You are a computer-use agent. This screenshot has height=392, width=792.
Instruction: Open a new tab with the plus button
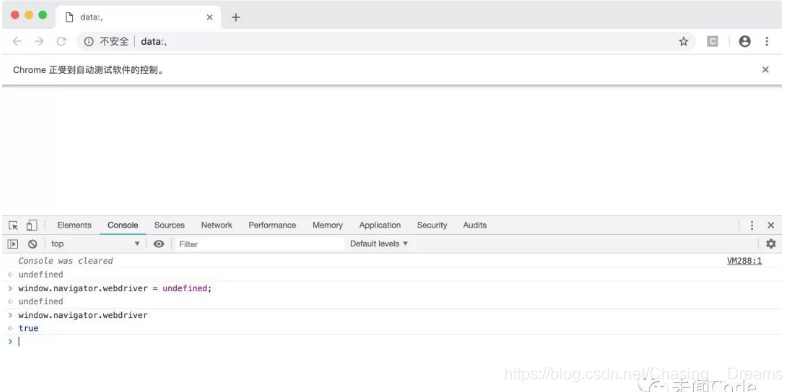(235, 17)
